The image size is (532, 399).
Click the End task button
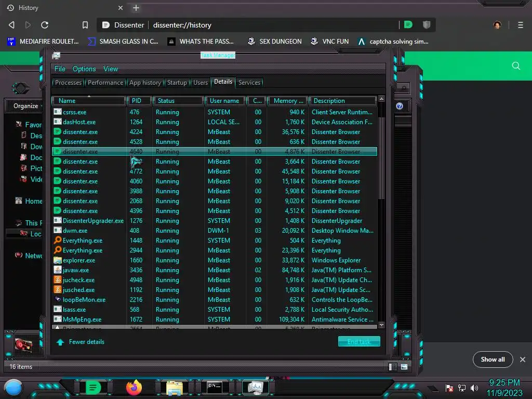click(x=359, y=342)
